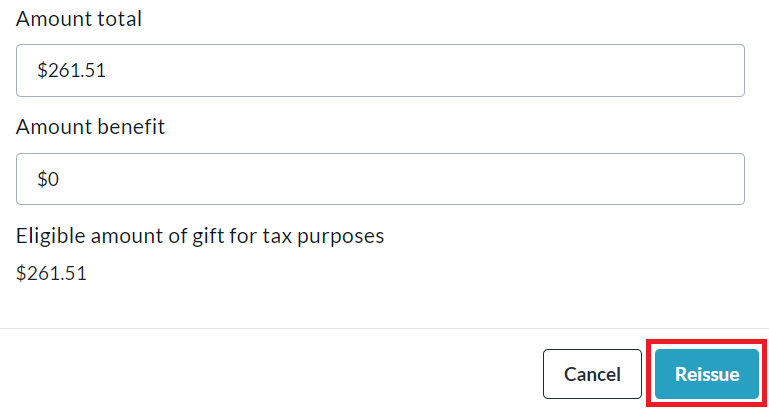Click the eligible amount value below the gift label
769x411 pixels.
[x=51, y=273]
